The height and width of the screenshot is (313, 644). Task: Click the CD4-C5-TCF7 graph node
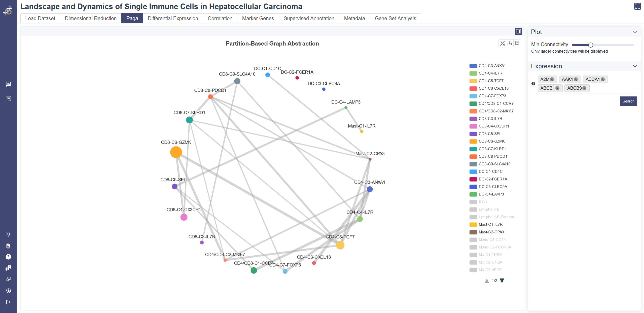(x=340, y=245)
